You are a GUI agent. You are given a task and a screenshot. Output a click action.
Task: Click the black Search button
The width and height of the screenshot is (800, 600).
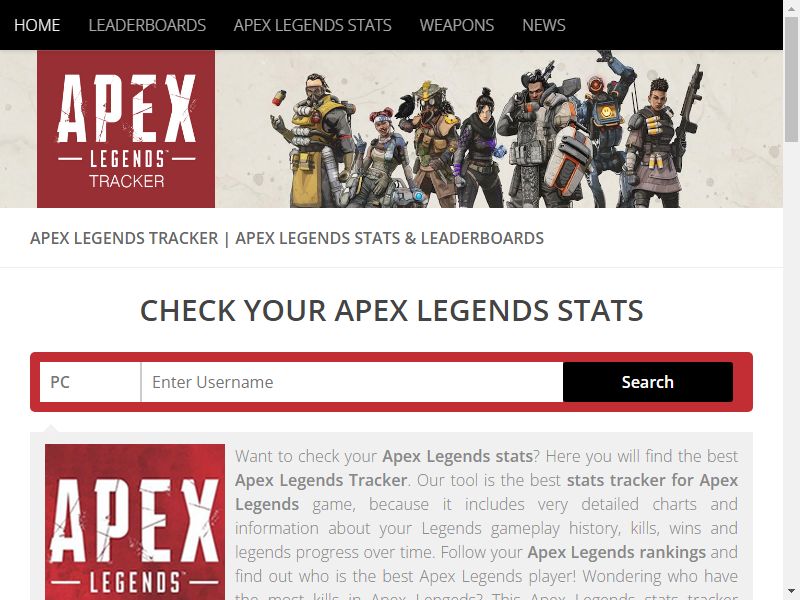[x=648, y=382]
